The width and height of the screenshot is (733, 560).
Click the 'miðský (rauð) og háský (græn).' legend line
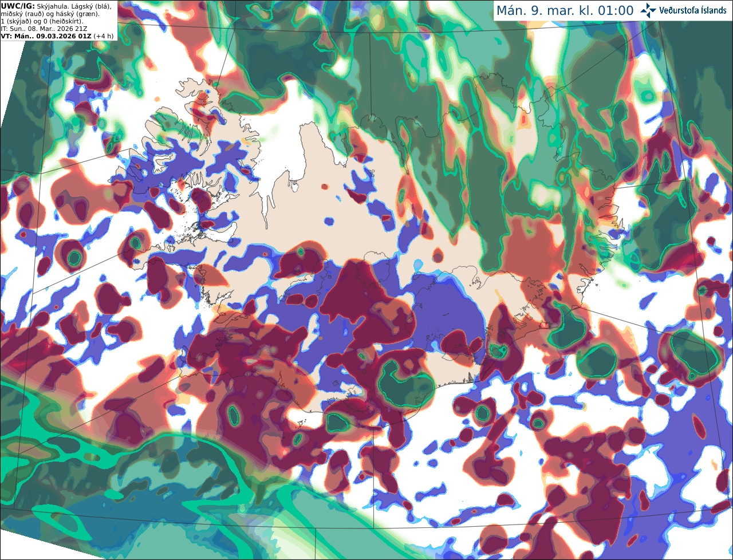[x=50, y=14]
